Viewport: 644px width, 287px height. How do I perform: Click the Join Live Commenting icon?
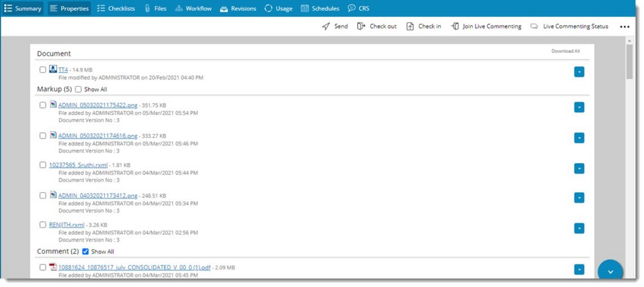click(x=454, y=27)
